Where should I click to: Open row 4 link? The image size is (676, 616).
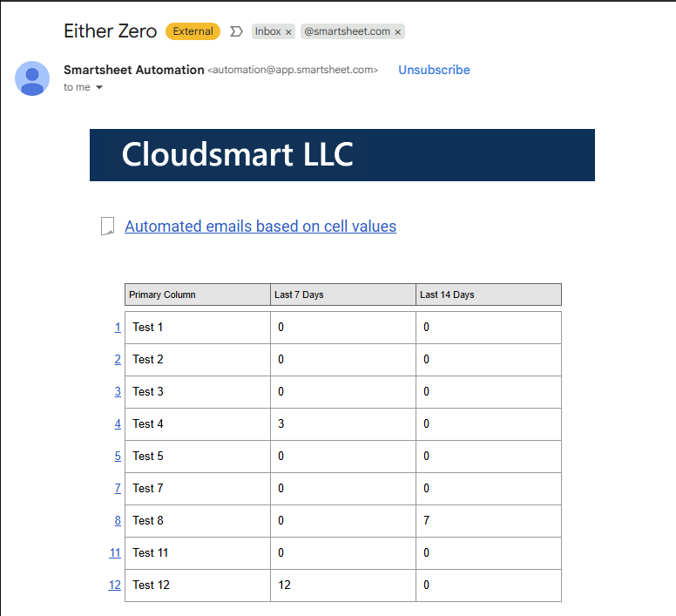118,424
